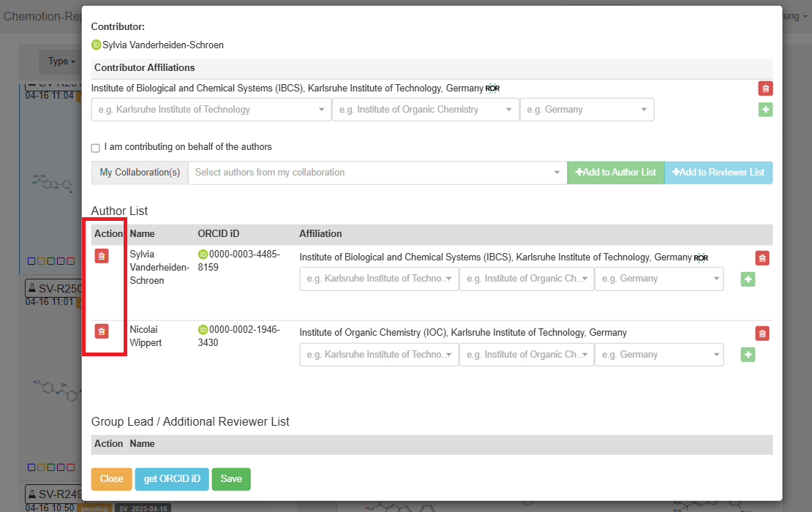Check 'I am contributing on behalf' box
812x512 pixels.
click(96, 148)
